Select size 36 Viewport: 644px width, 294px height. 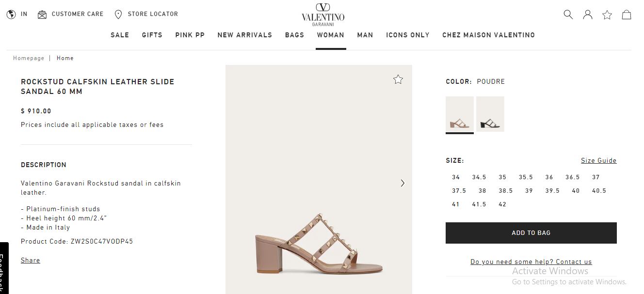click(x=549, y=177)
